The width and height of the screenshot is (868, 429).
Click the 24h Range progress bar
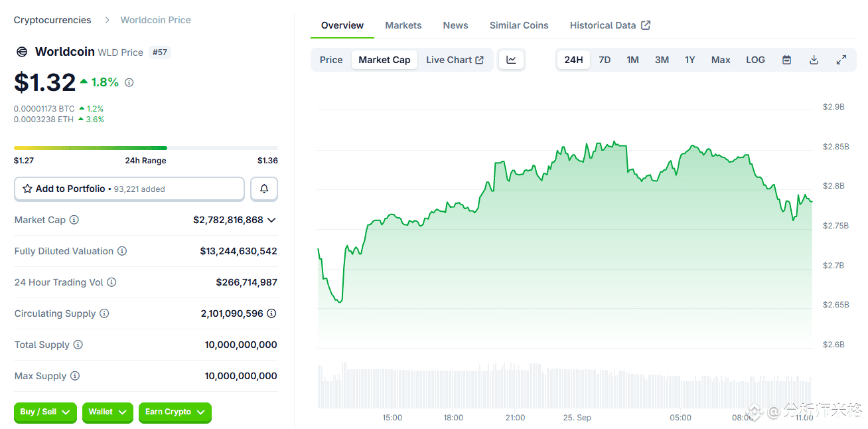click(146, 148)
